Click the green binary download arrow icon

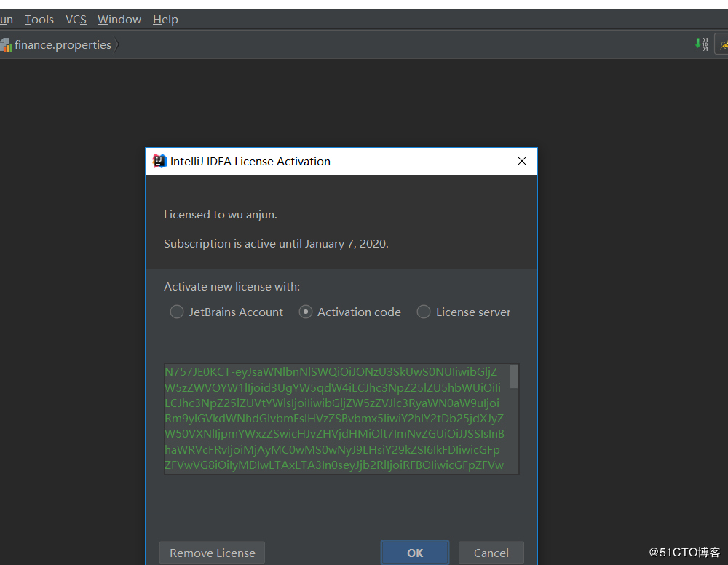701,44
